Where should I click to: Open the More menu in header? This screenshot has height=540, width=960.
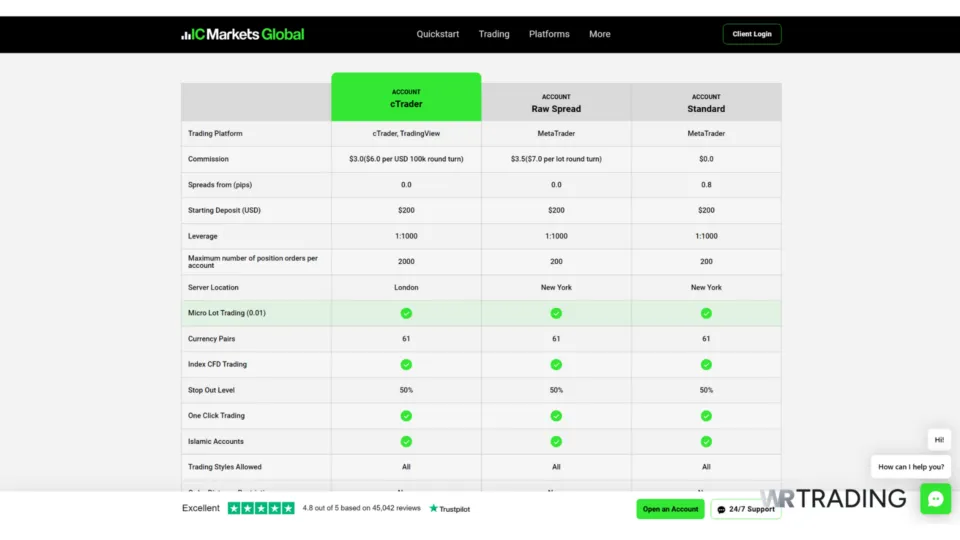point(600,34)
